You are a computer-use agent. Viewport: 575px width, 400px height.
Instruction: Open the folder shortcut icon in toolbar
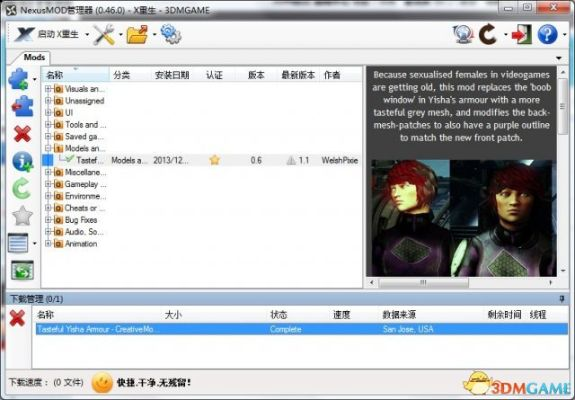(138, 34)
